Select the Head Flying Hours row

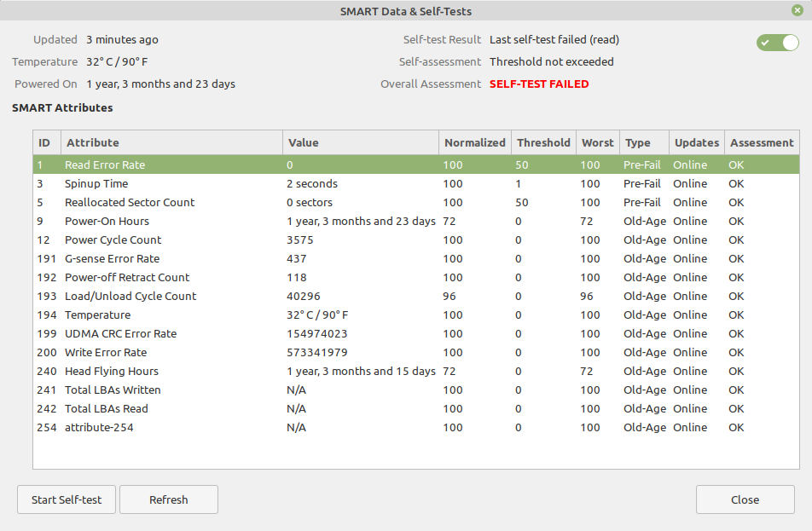416,371
